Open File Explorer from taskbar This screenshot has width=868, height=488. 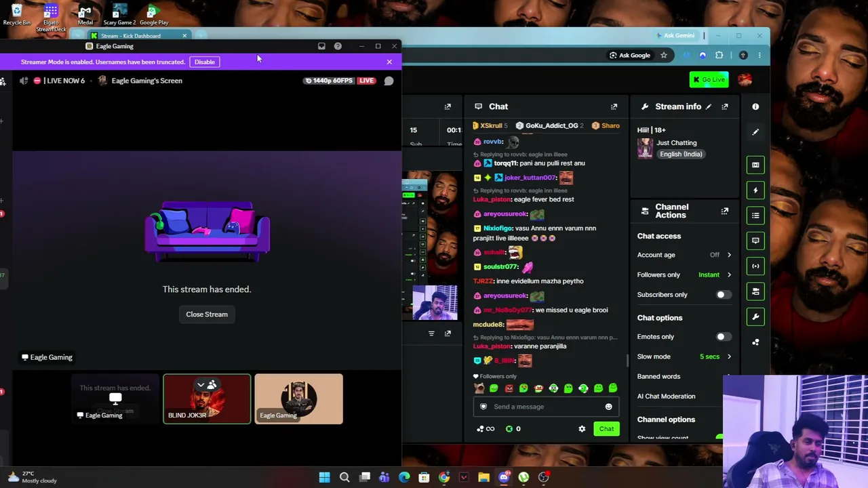click(x=484, y=477)
